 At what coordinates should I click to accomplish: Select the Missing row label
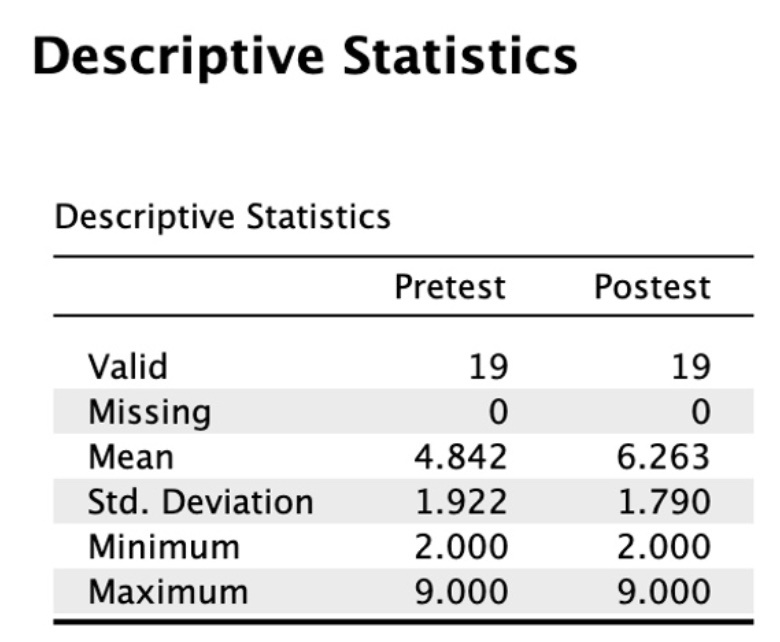(150, 412)
